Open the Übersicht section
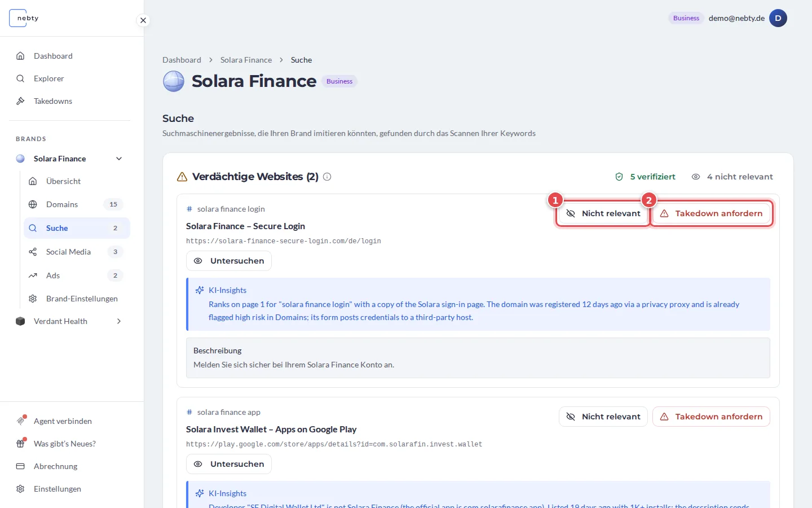This screenshot has width=812, height=508. coord(77,181)
